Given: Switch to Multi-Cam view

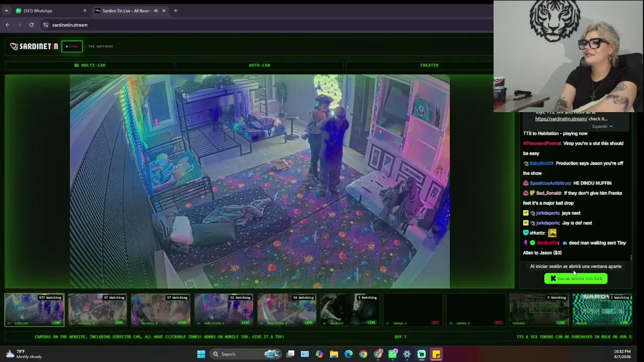Looking at the screenshot, I should [90, 65].
